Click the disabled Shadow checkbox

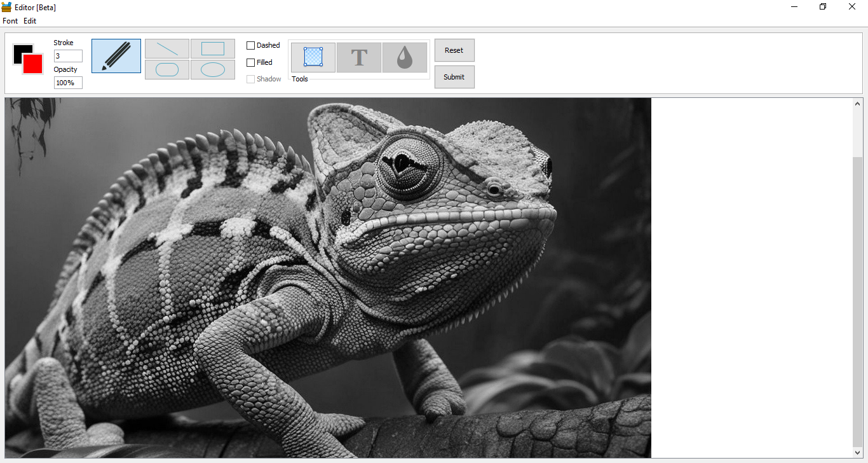point(251,79)
